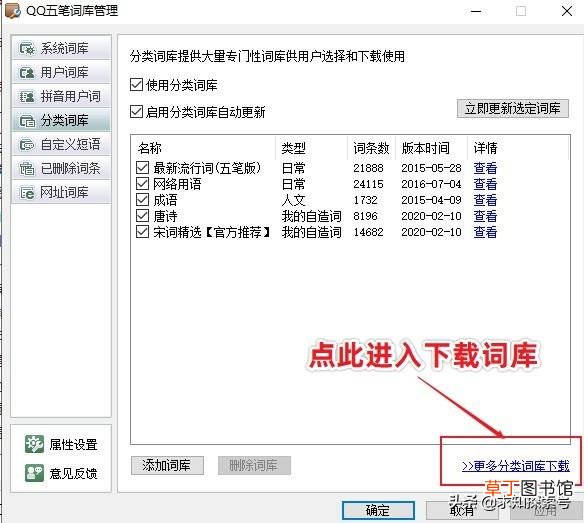
Task: Uncheck the 唐诗 dictionary checkbox
Action: (142, 216)
